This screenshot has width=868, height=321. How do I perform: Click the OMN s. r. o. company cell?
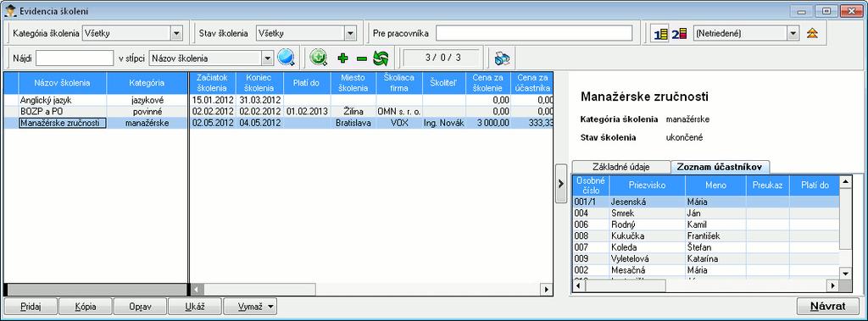398,111
